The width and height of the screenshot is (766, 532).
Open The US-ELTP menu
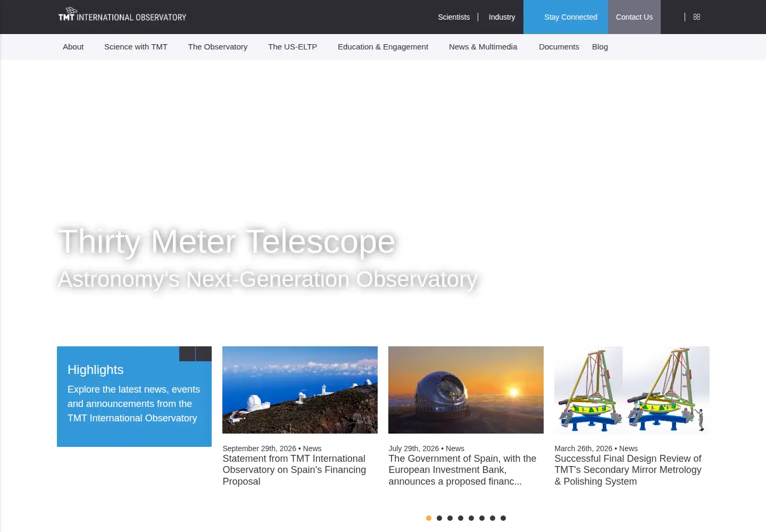(x=293, y=47)
